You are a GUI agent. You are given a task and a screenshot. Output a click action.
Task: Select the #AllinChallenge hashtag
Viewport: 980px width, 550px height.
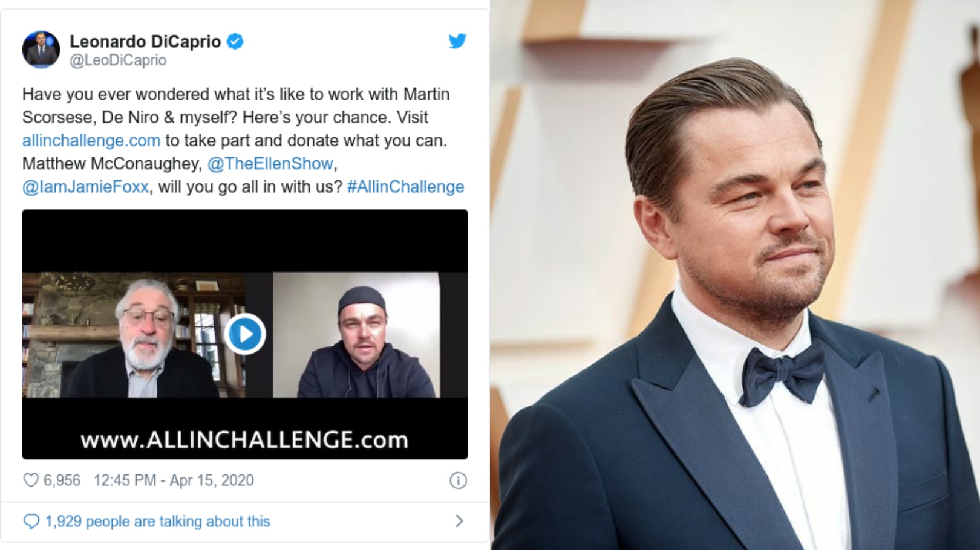click(405, 187)
